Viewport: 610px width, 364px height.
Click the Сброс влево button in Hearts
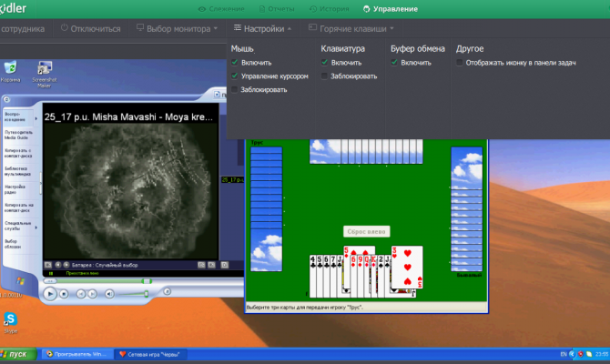367,231
